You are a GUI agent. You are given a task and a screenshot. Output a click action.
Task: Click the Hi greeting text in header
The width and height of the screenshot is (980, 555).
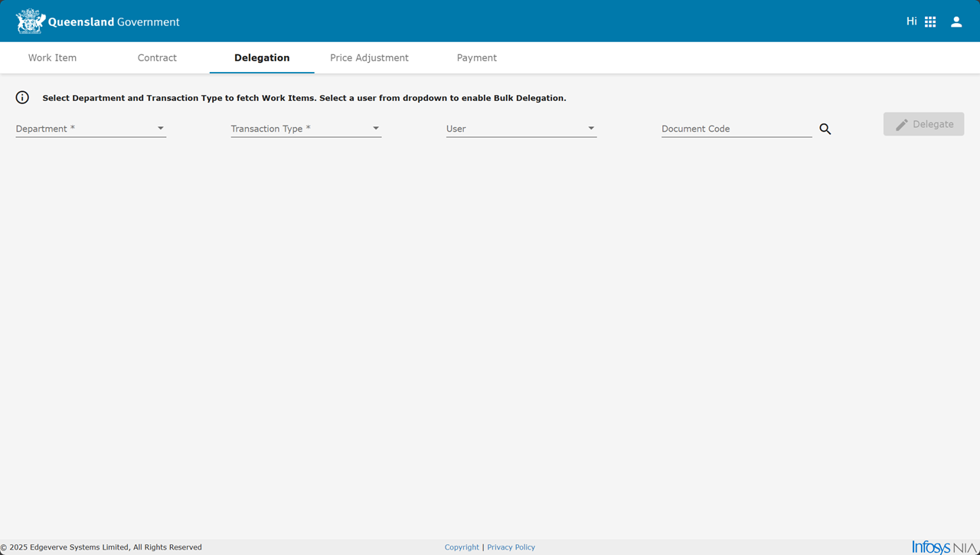[x=911, y=21]
